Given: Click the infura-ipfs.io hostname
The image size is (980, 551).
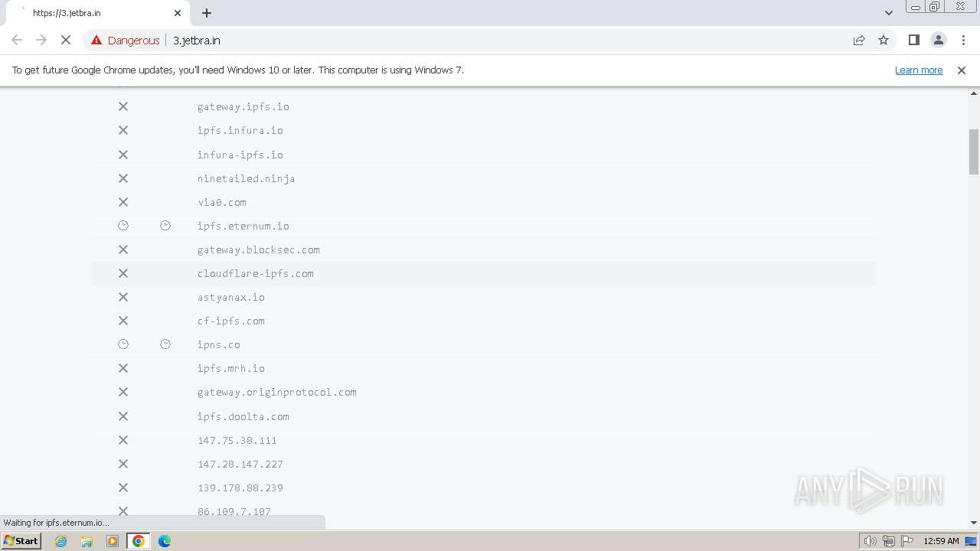Looking at the screenshot, I should click(x=240, y=155).
